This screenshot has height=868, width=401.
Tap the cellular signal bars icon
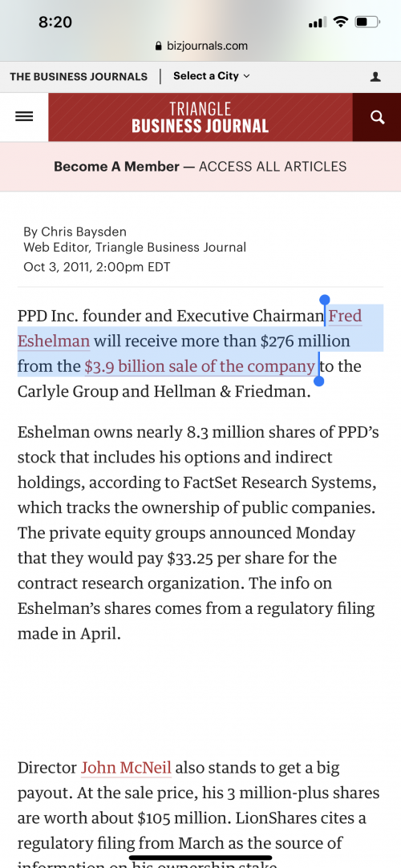[317, 22]
